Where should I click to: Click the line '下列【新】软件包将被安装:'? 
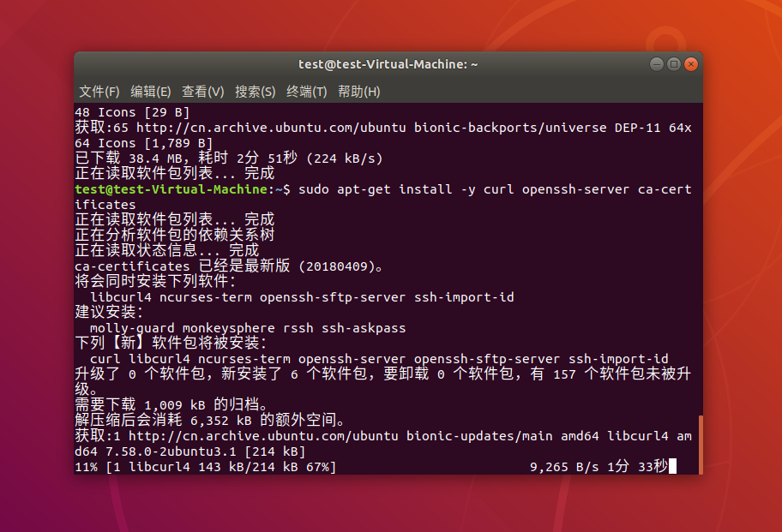[x=171, y=344]
